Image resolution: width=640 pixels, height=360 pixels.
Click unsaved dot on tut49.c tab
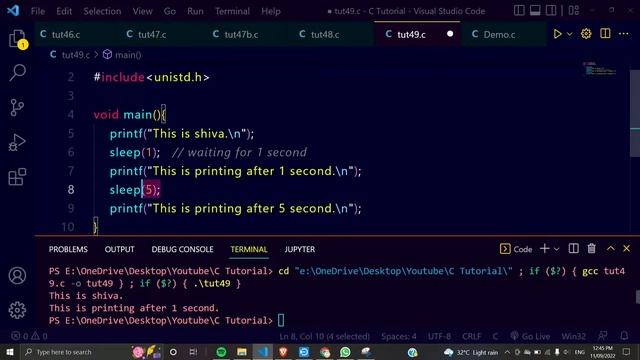pos(450,34)
